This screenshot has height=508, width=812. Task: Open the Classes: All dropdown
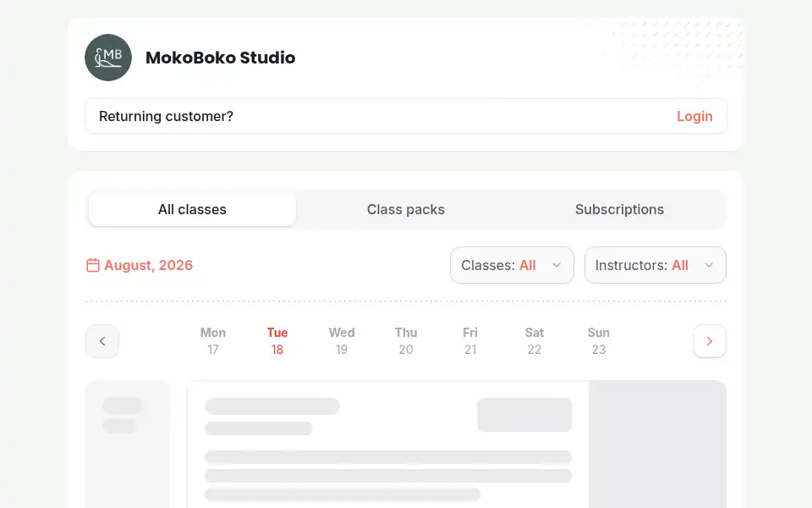tap(512, 265)
